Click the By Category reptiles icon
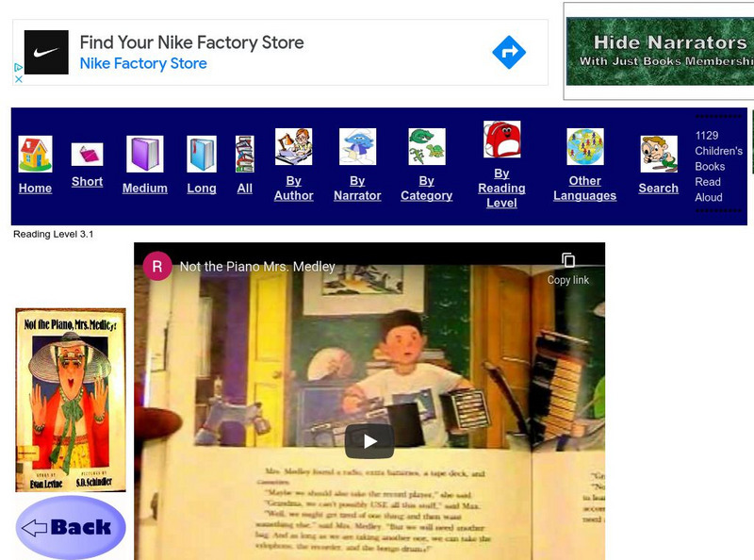The image size is (754, 560). point(427,147)
